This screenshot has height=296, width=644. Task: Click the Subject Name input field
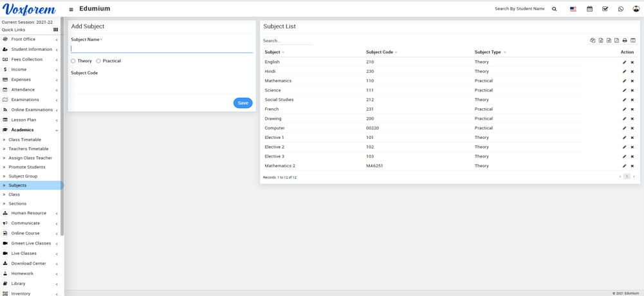coord(161,48)
